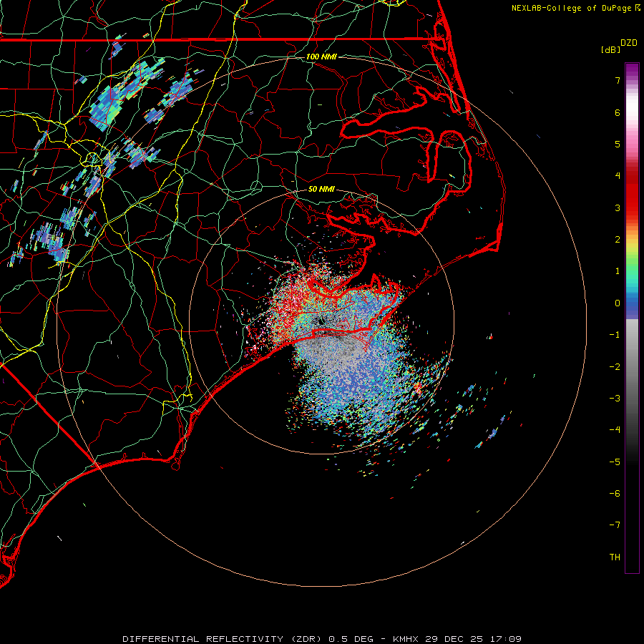
Task: Click the TH threshold label on scale
Action: (615, 557)
